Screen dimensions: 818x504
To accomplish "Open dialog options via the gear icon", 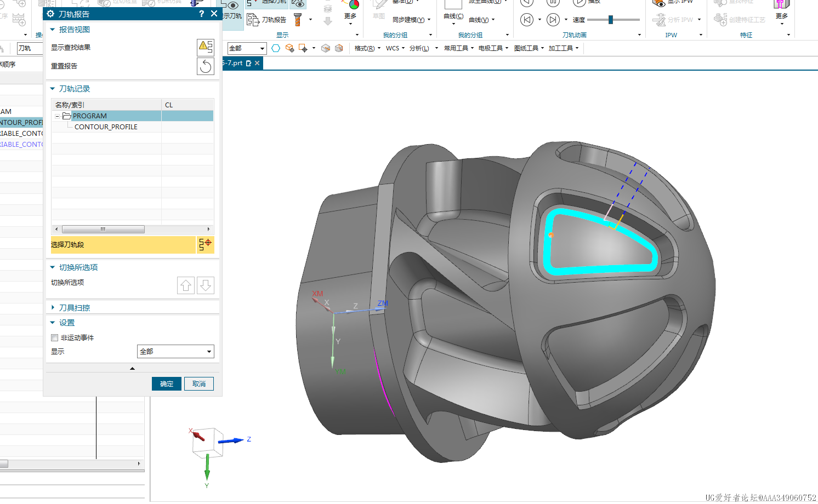I will (x=50, y=14).
